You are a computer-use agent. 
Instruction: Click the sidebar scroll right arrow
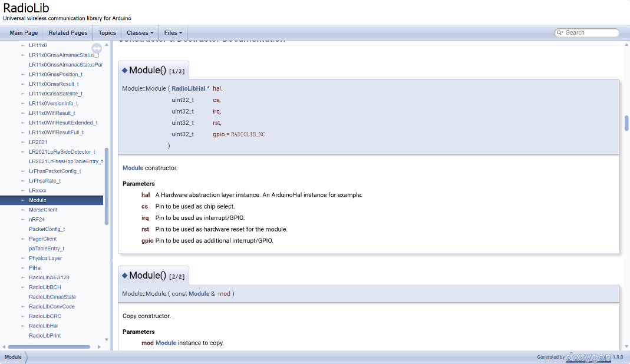pyautogui.click(x=99, y=347)
